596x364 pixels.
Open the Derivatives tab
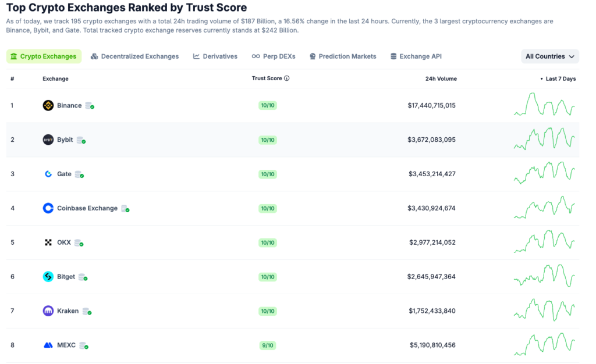point(215,56)
